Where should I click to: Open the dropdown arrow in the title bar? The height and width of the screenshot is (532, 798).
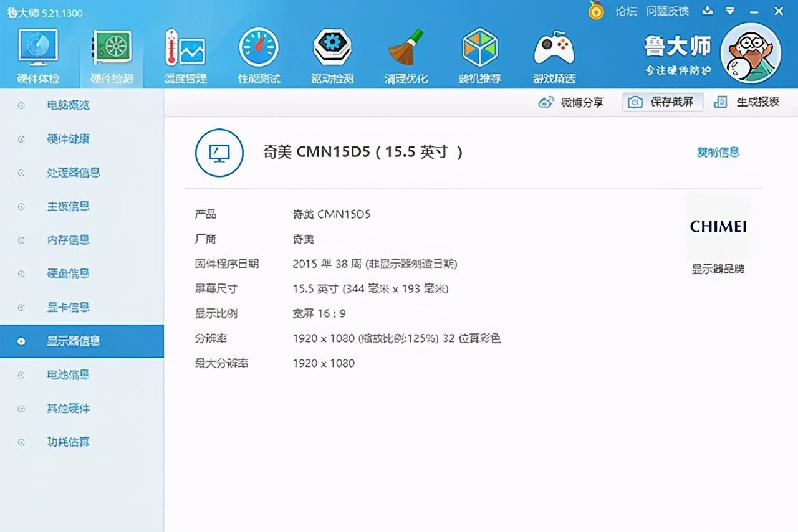729,11
